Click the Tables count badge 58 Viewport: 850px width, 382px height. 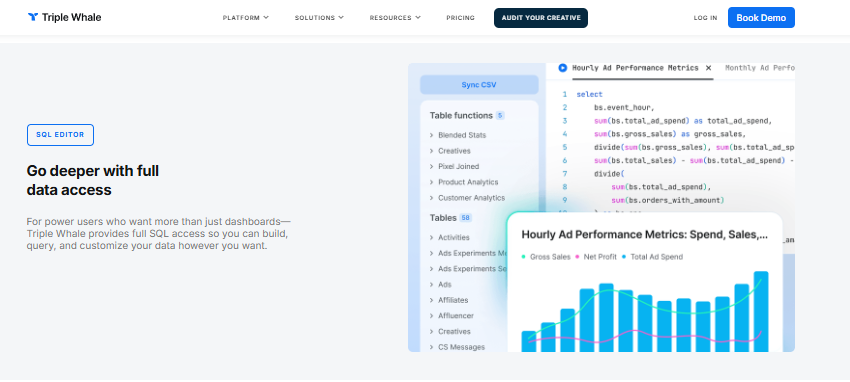click(x=465, y=218)
